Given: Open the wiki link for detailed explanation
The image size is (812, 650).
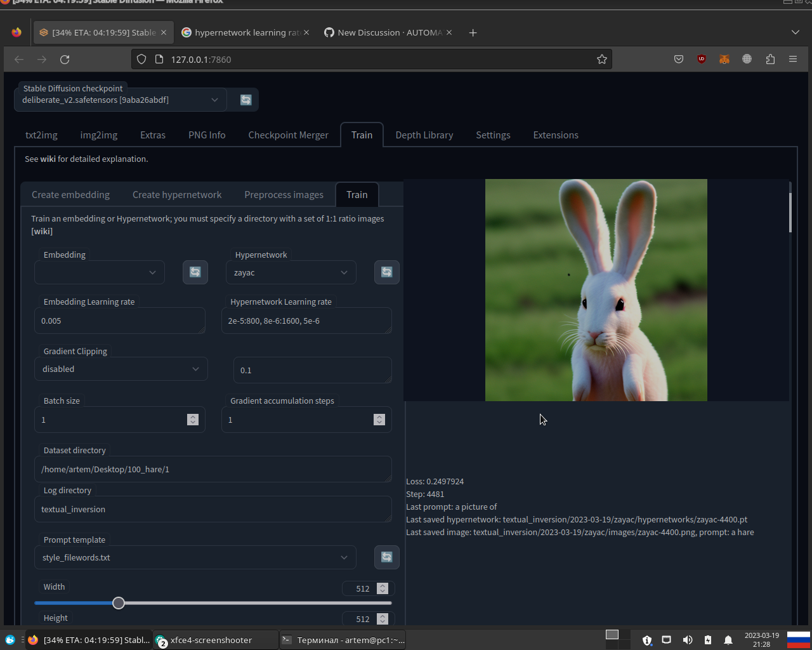Looking at the screenshot, I should coord(48,159).
